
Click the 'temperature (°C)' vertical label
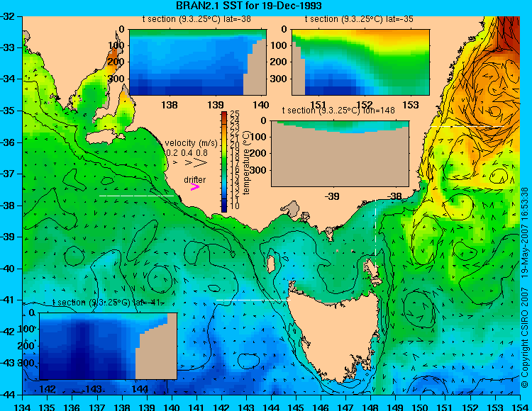(x=246, y=163)
